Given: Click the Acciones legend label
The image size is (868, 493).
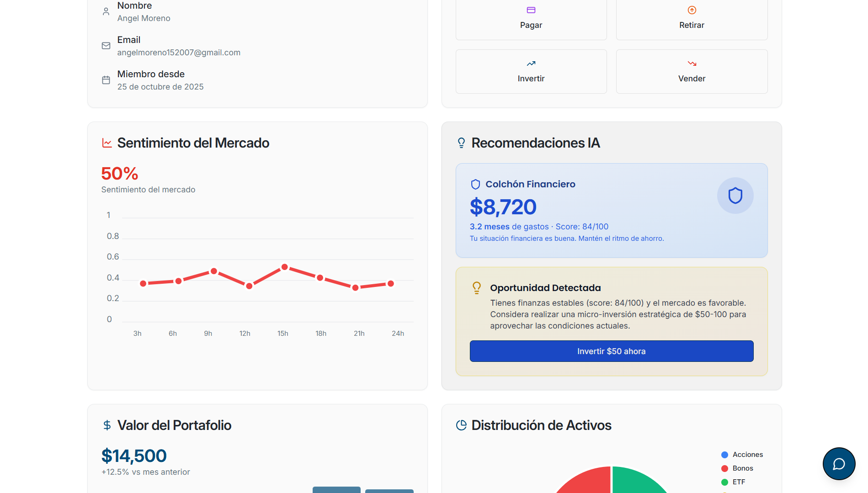Looking at the screenshot, I should (748, 455).
